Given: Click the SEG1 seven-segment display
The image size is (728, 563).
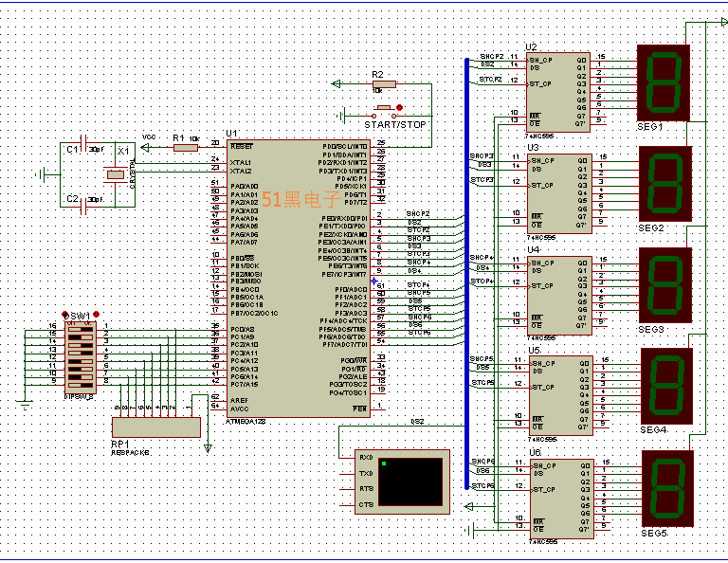Looking at the screenshot, I should 663,83.
